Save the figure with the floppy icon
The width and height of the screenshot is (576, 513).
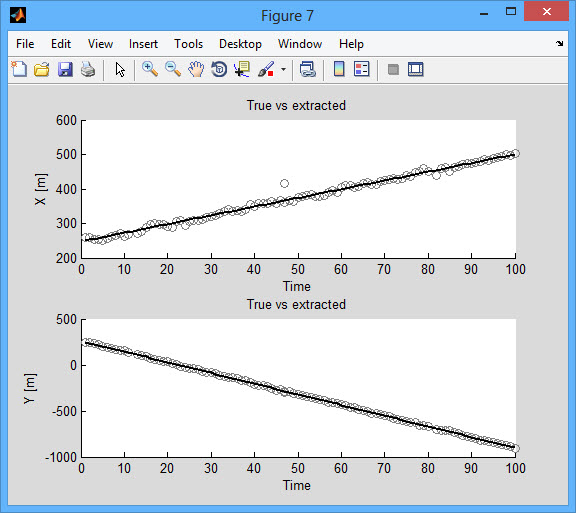(65, 69)
